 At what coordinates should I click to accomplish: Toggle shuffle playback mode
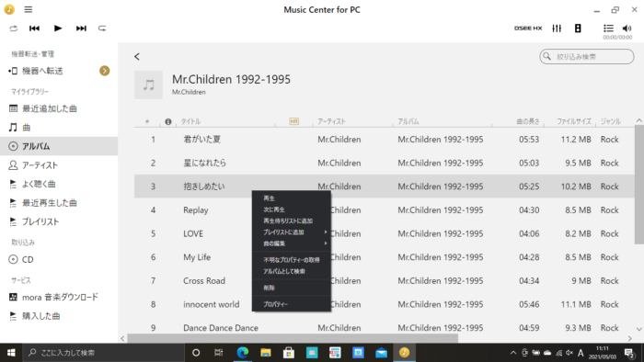pyautogui.click(x=14, y=28)
